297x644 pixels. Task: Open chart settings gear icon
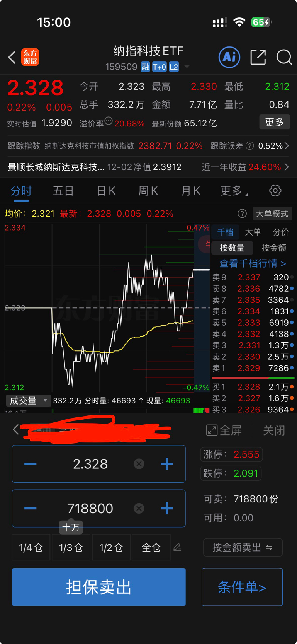tap(275, 191)
